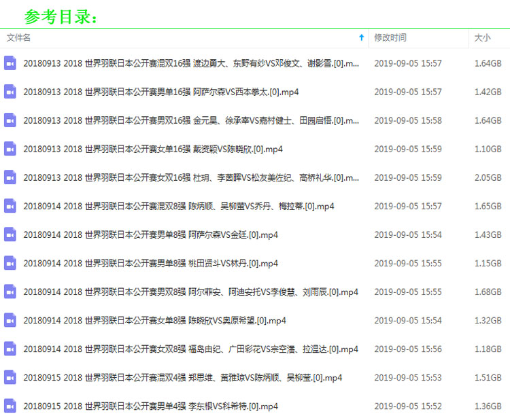
Task: Click video icon for 杜玥 women's doubles file
Action: pyautogui.click(x=10, y=177)
